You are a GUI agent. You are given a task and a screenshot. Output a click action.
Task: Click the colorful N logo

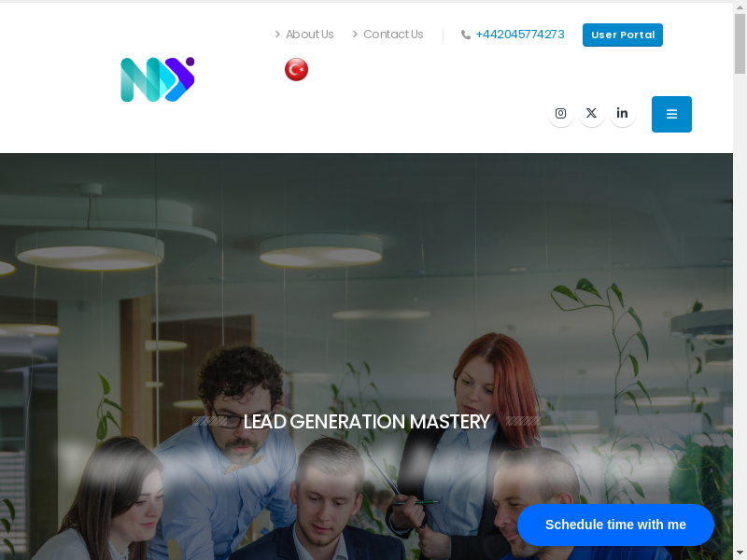point(158,79)
